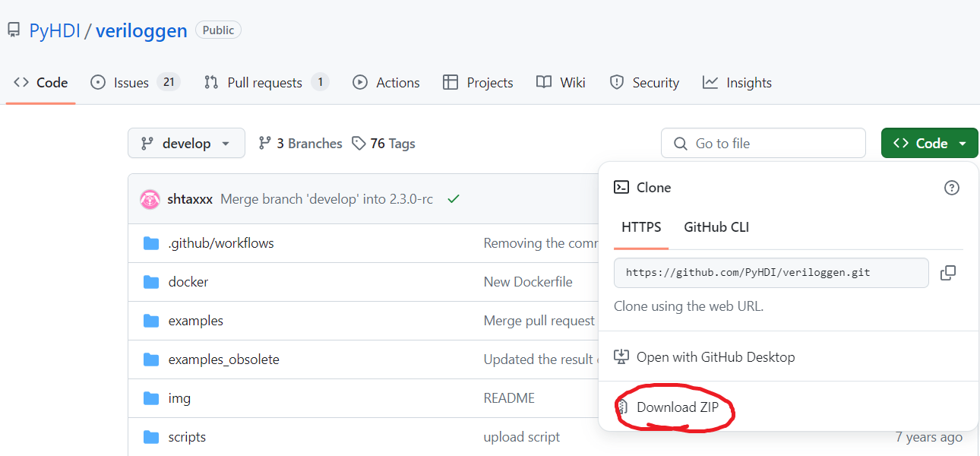Copy the clone URL to clipboard
Image resolution: width=980 pixels, height=456 pixels.
[948, 273]
